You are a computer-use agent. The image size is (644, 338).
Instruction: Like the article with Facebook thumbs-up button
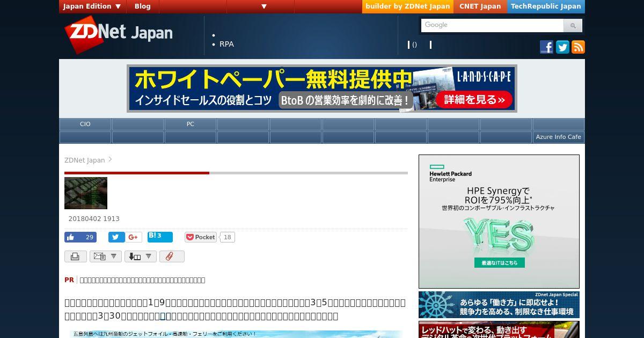(x=80, y=237)
